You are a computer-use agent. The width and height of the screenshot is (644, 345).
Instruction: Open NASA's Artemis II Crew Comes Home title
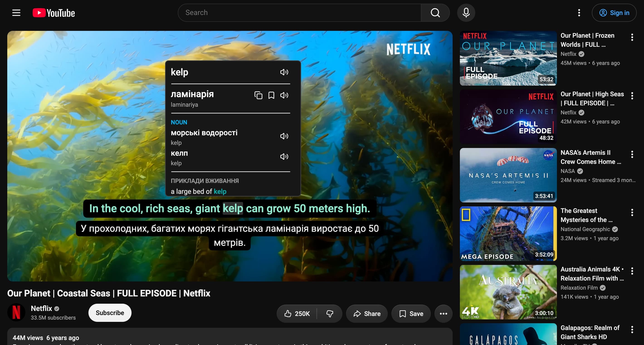[x=590, y=157]
